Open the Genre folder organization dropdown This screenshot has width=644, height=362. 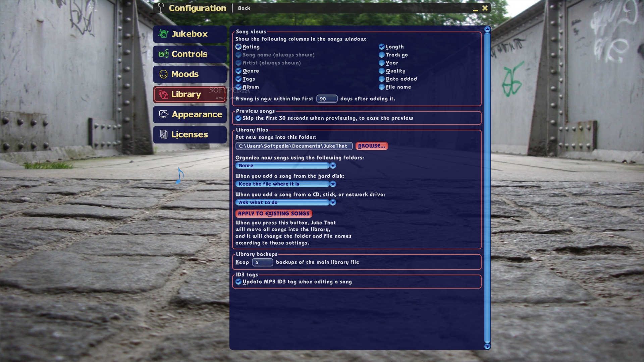[285, 166]
